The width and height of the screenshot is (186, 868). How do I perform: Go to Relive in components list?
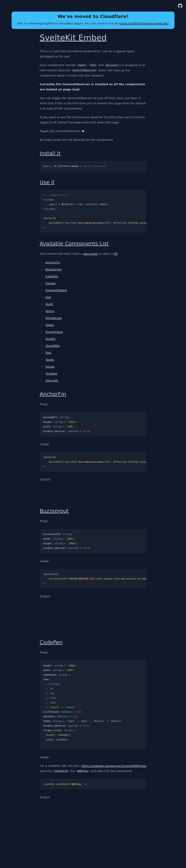coord(50,311)
